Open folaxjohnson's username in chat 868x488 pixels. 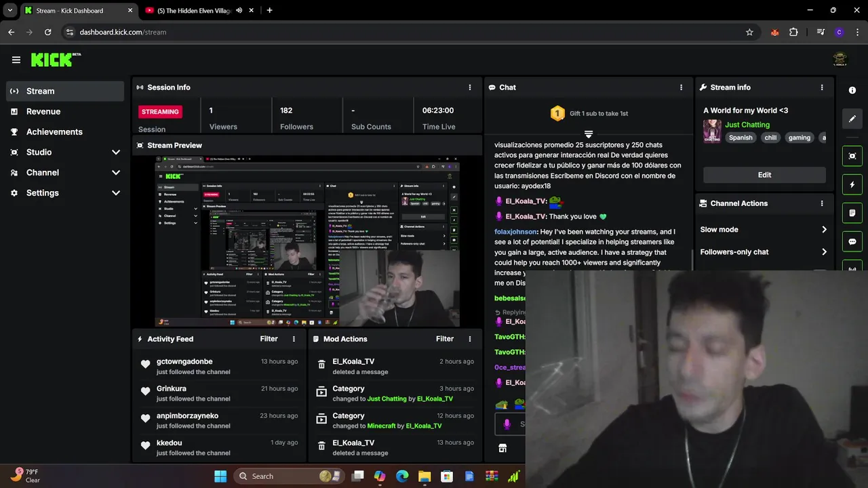[515, 232]
